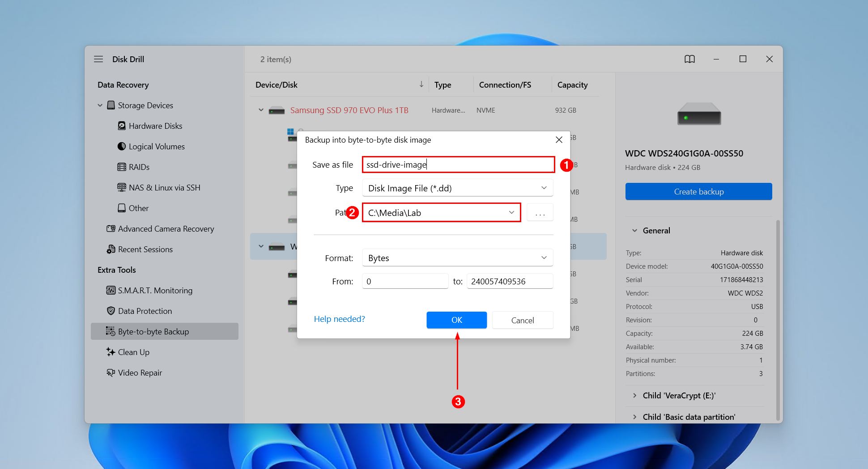Select Hardware Disks in sidebar
This screenshot has width=868, height=469.
point(155,126)
